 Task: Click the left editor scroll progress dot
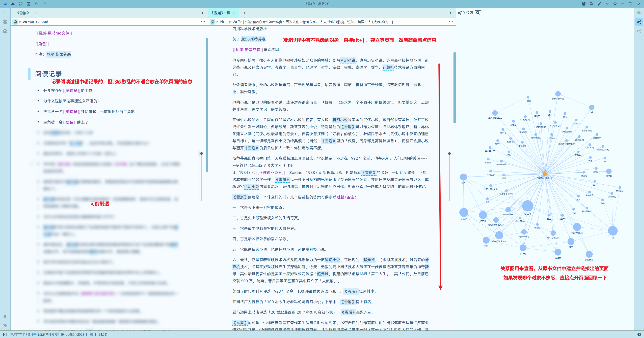click(201, 154)
